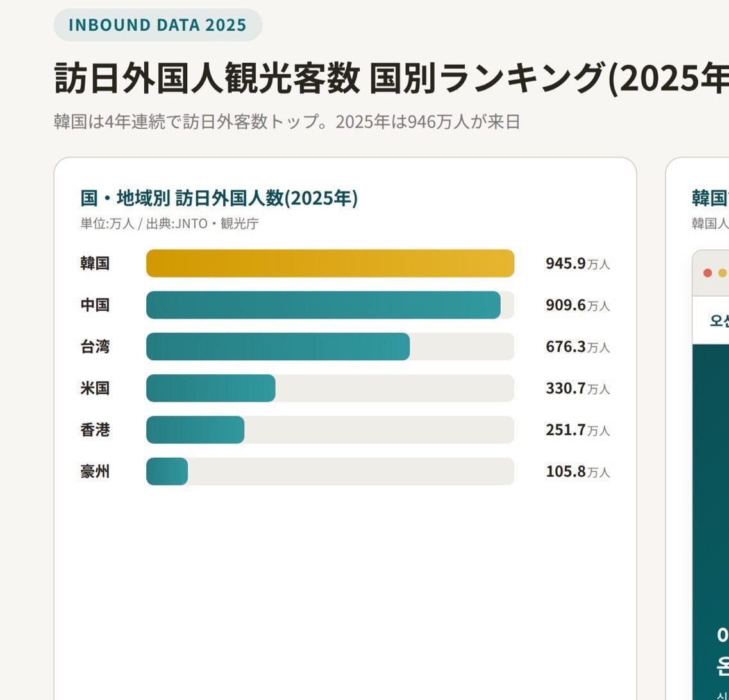Click the 米国 row label
This screenshot has width=729, height=700.
tap(95, 388)
